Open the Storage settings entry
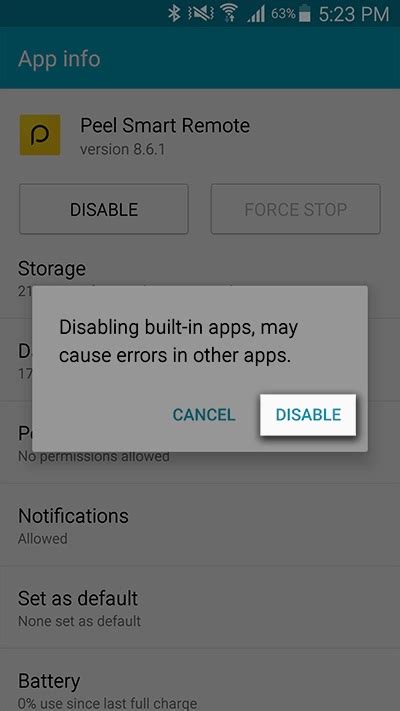 [200, 279]
